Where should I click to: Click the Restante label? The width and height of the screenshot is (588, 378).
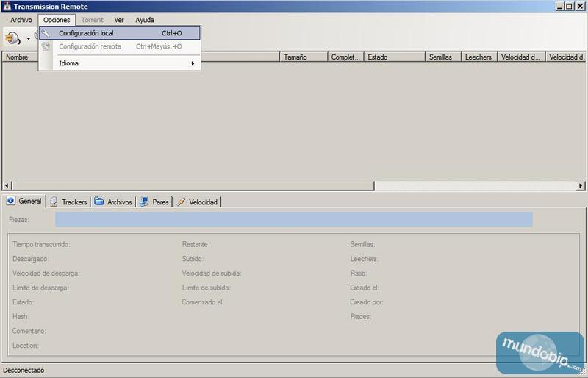pyautogui.click(x=196, y=244)
